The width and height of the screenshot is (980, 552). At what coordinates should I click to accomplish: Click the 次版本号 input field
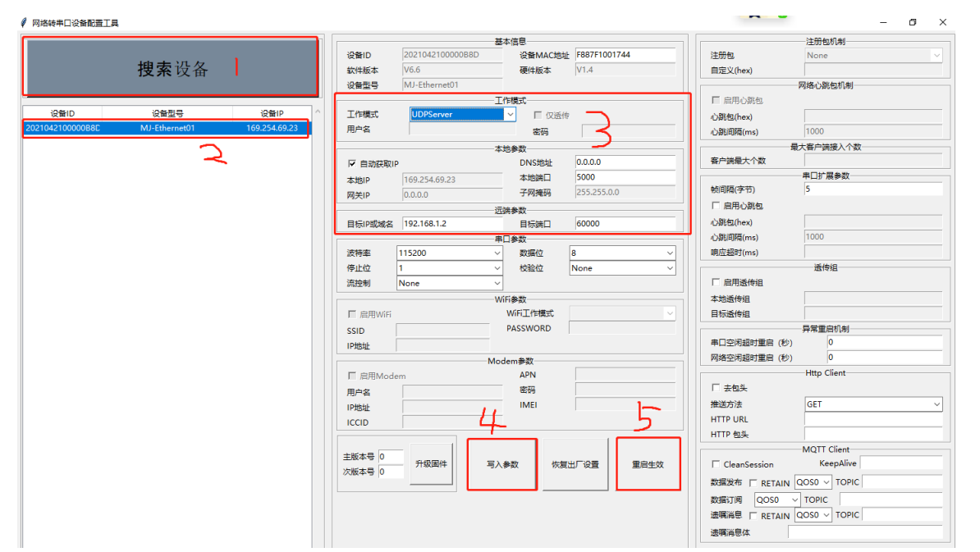tap(391, 472)
